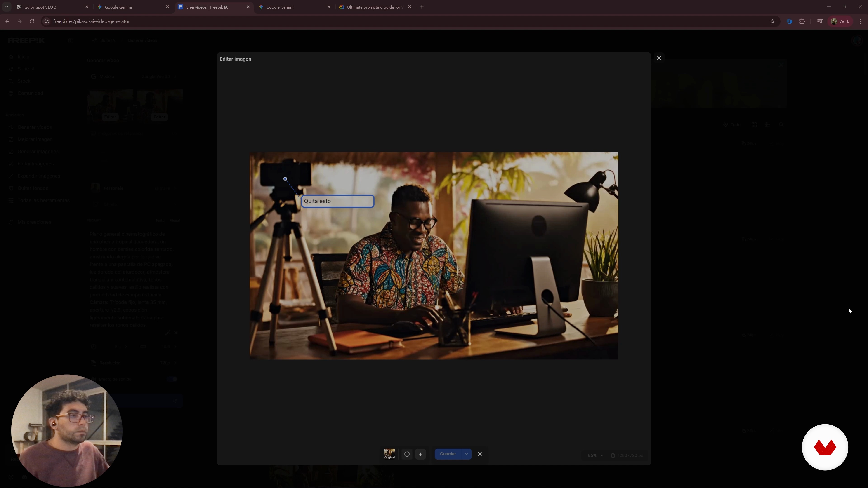Open the 85% zoom level dropdown
868x488 pixels.
[x=595, y=455]
